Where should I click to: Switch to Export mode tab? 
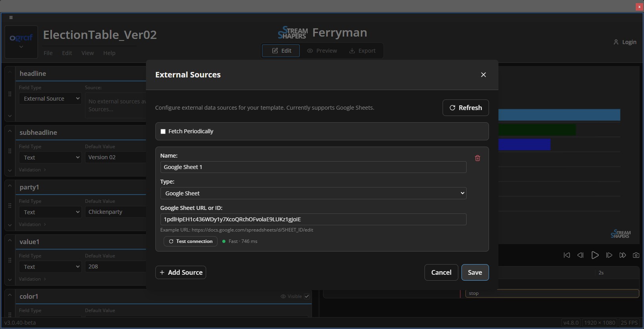[362, 51]
